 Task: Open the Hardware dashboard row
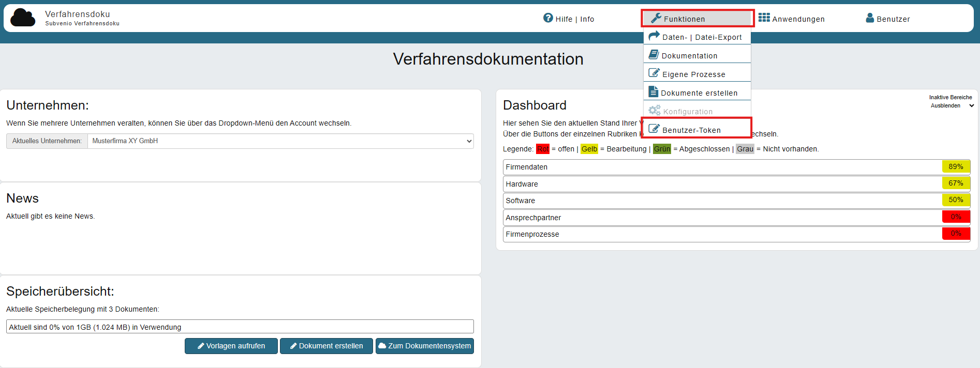[736, 184]
